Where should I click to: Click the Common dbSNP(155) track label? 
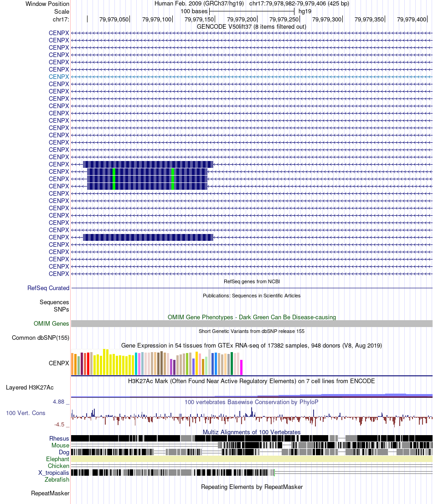click(41, 338)
